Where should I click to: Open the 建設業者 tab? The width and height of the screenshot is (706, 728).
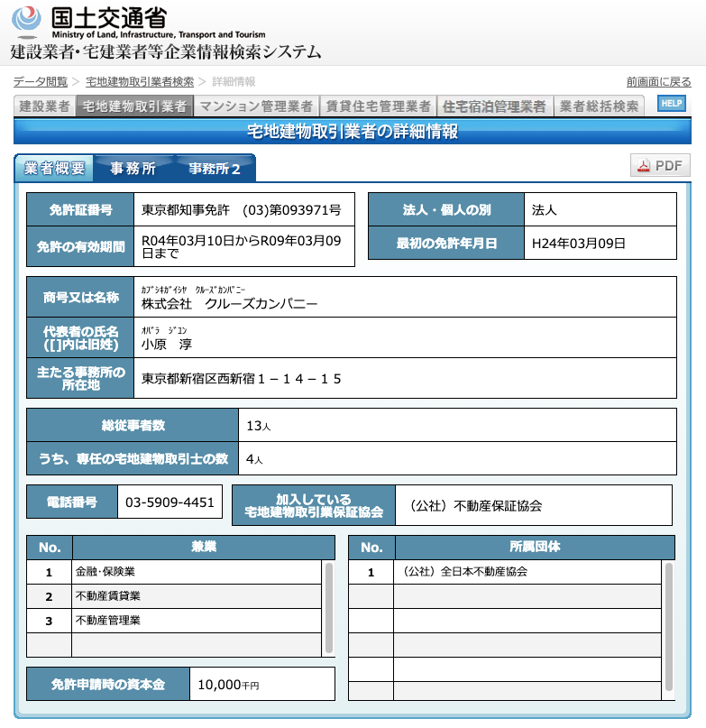coord(44,106)
